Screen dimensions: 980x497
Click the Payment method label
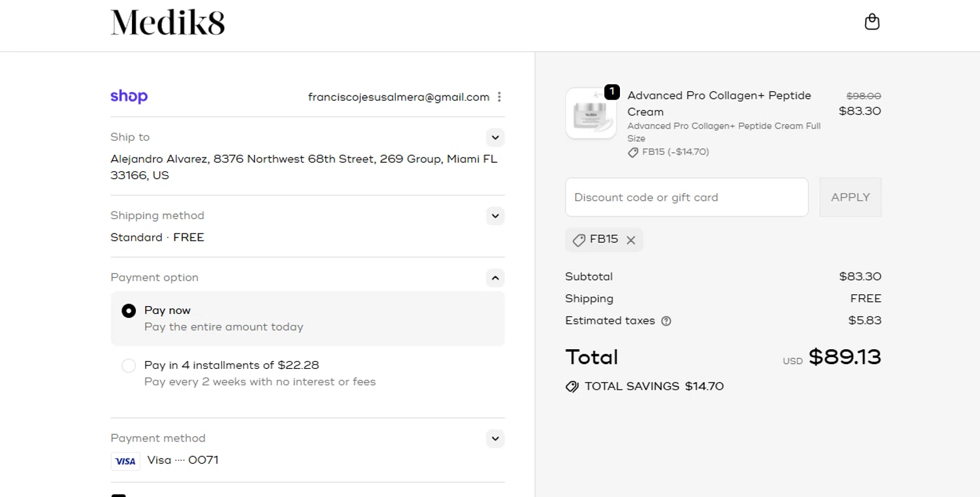tap(158, 439)
